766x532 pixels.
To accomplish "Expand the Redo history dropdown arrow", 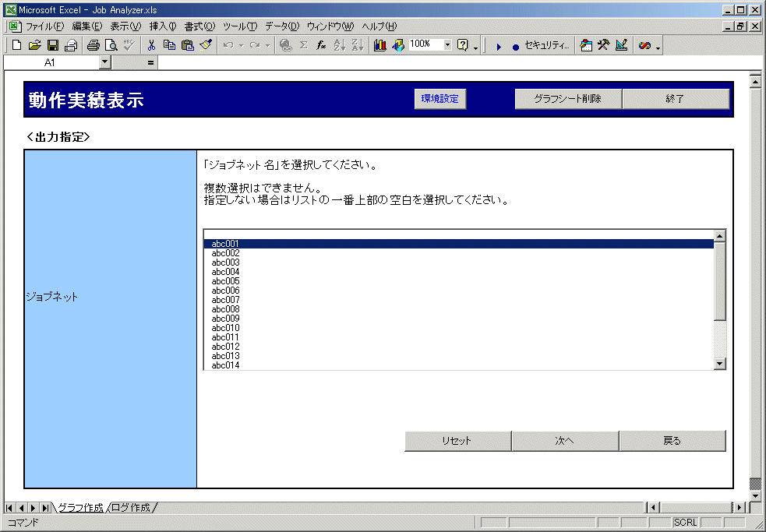I will pos(267,45).
